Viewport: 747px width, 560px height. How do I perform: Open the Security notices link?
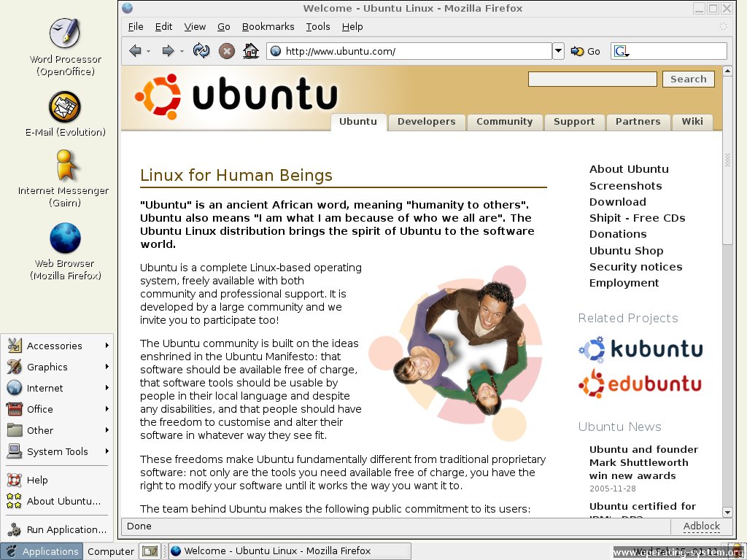click(635, 267)
